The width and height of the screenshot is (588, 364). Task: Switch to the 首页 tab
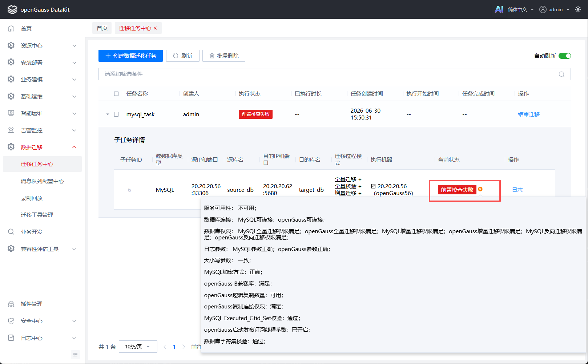pyautogui.click(x=102, y=28)
